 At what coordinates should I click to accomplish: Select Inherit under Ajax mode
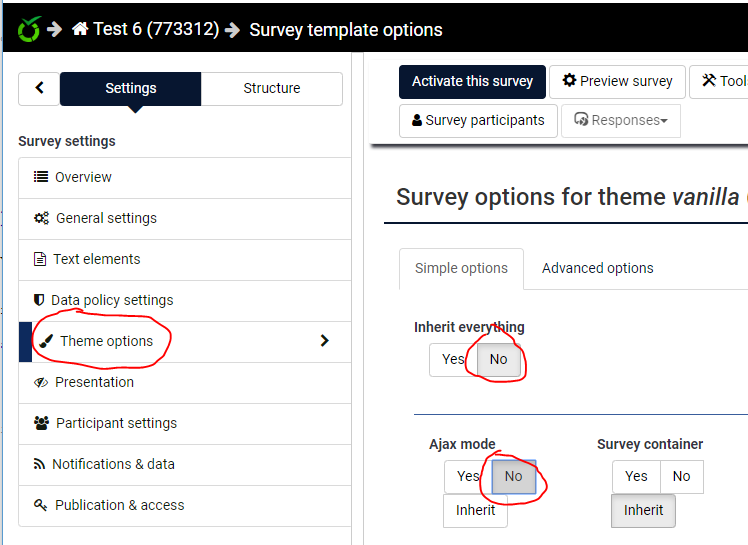tap(475, 510)
